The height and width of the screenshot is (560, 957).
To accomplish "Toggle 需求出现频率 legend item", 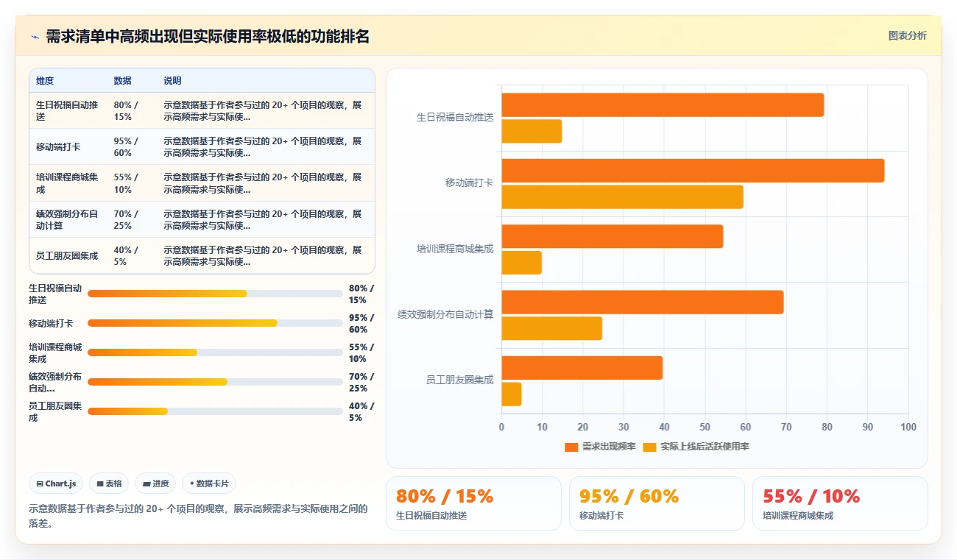I will click(600, 447).
